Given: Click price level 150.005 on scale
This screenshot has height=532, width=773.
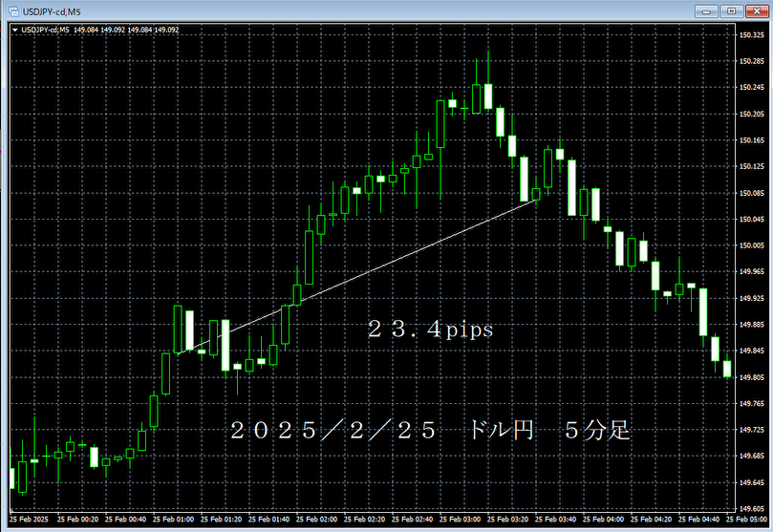Looking at the screenshot, I should click(752, 245).
